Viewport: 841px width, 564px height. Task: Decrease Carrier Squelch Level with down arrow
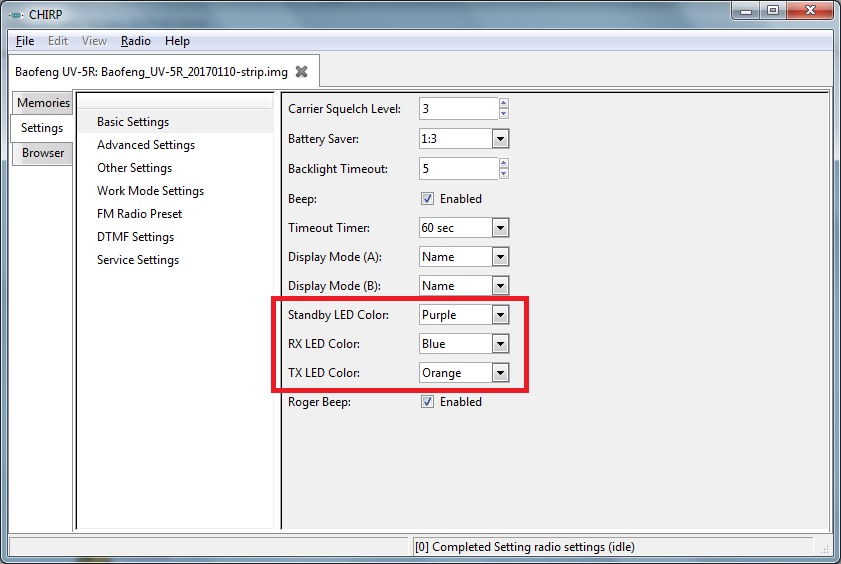pyautogui.click(x=503, y=114)
